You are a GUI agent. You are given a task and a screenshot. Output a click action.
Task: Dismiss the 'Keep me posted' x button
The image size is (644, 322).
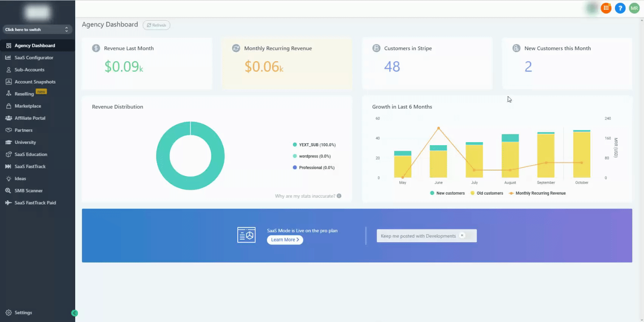[462, 235]
